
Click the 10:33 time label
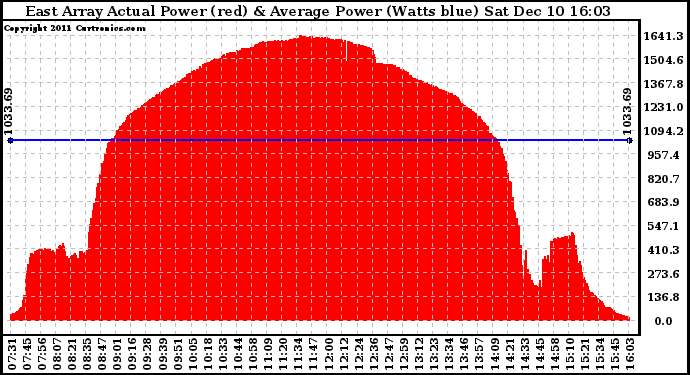click(223, 354)
